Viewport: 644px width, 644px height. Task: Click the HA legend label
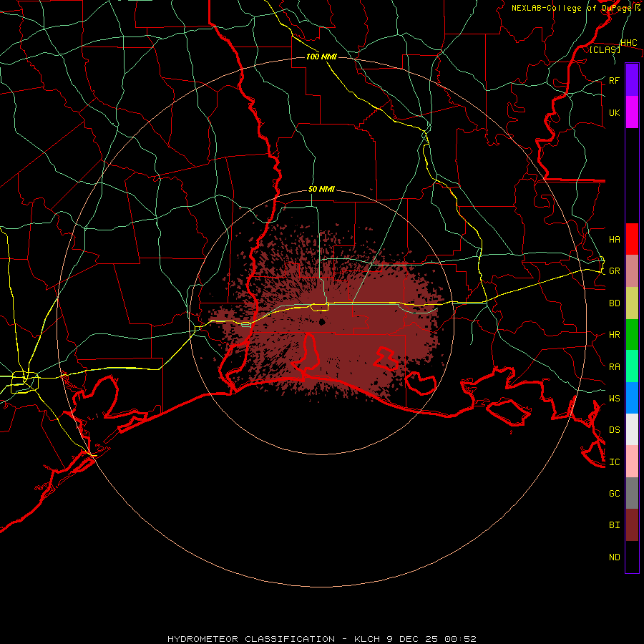coord(614,239)
